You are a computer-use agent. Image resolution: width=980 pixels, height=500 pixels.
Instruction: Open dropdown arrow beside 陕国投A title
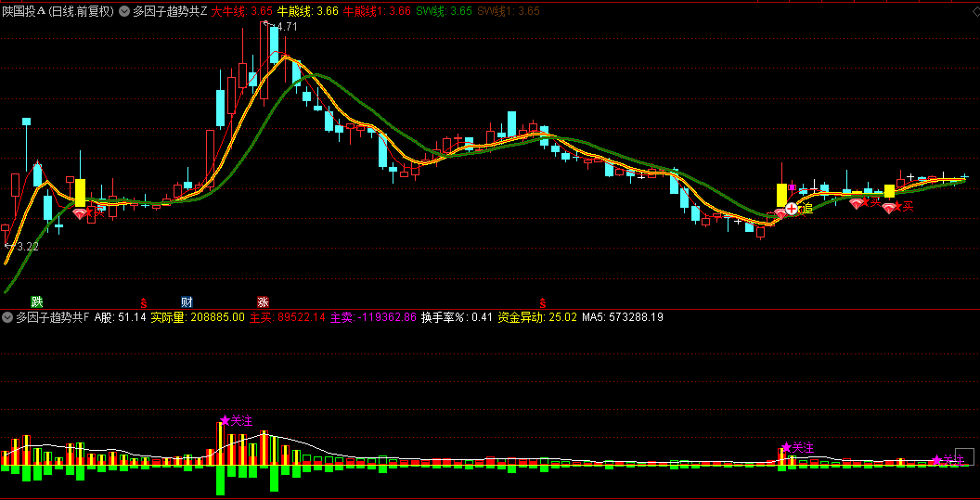click(123, 10)
